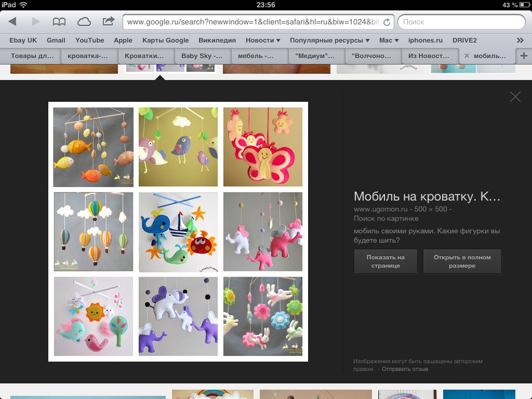Tap the Safari back arrow
The width and height of the screenshot is (532, 399).
pos(12,22)
